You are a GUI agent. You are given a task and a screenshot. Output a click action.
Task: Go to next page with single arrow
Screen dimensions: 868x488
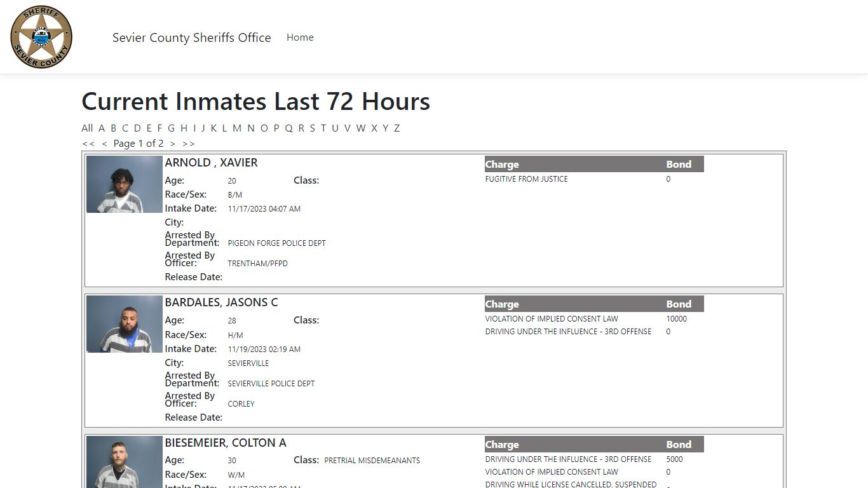[172, 144]
